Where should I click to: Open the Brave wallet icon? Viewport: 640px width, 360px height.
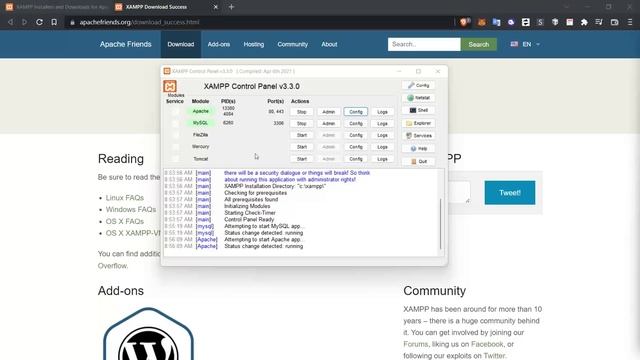614,22
